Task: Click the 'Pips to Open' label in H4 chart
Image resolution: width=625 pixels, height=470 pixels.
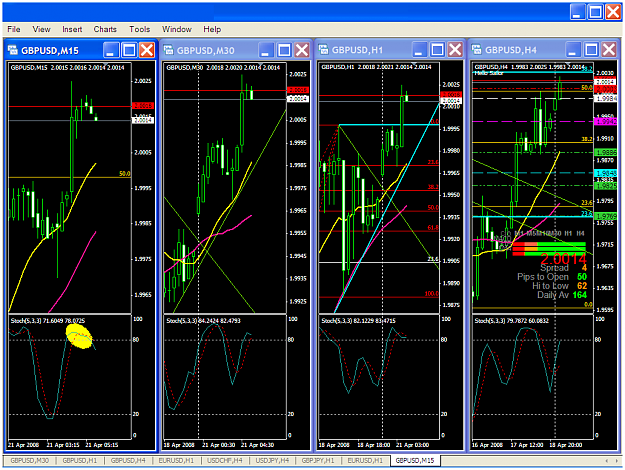Action: pos(543,277)
